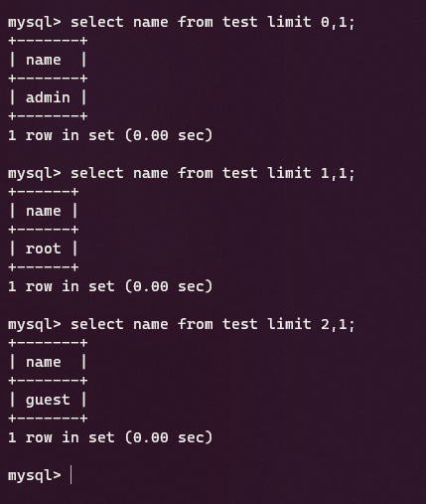
Task: Click 'test' in the second query
Action: [240, 173]
